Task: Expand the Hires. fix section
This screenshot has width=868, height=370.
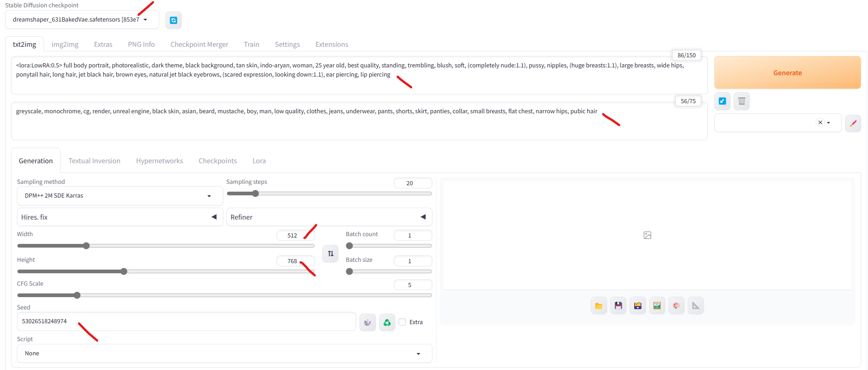Action: 120,217
